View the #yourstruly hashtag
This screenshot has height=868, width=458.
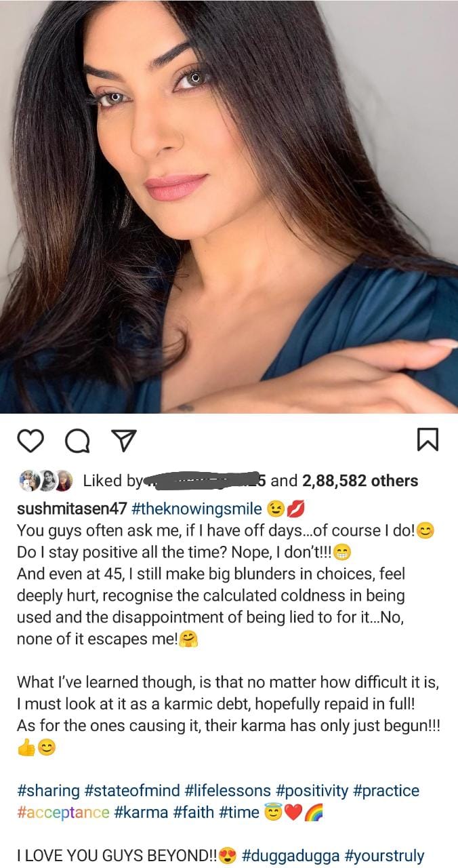pos(385,856)
